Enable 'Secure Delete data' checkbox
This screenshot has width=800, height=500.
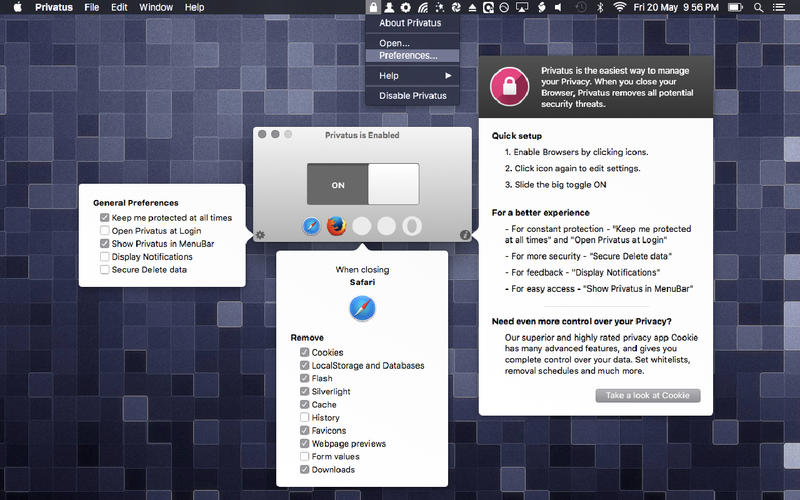(105, 269)
